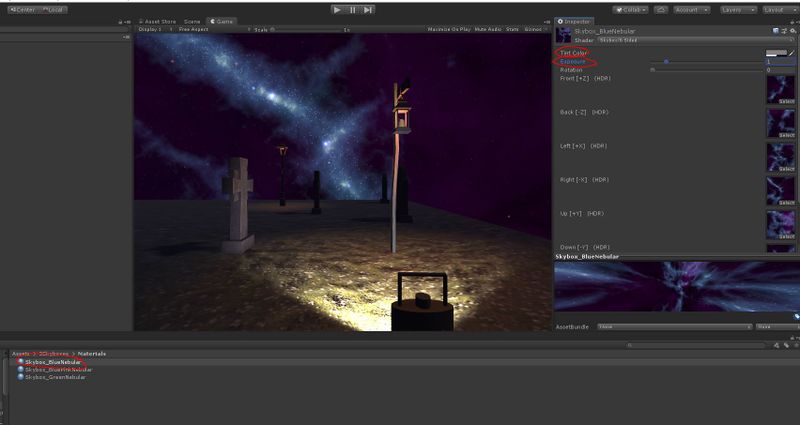
Task: Pick Tint Color with the eyedropper
Action: [792, 53]
